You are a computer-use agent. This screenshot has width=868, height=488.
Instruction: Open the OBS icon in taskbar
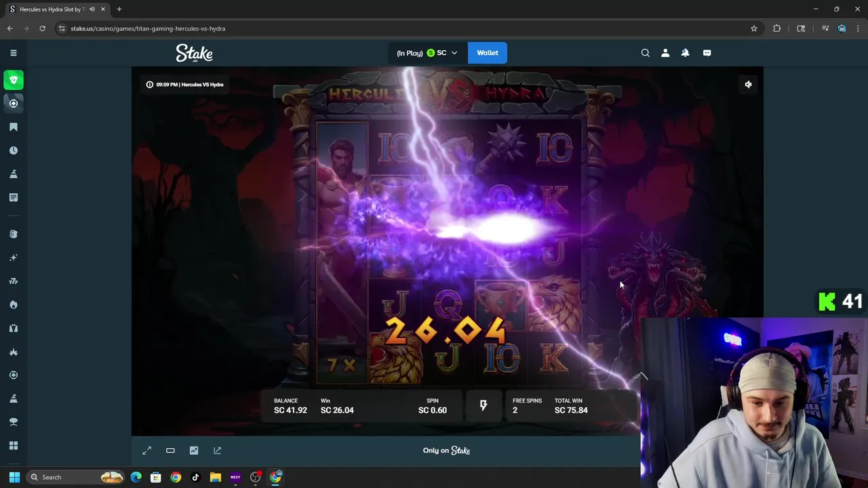[x=255, y=477]
